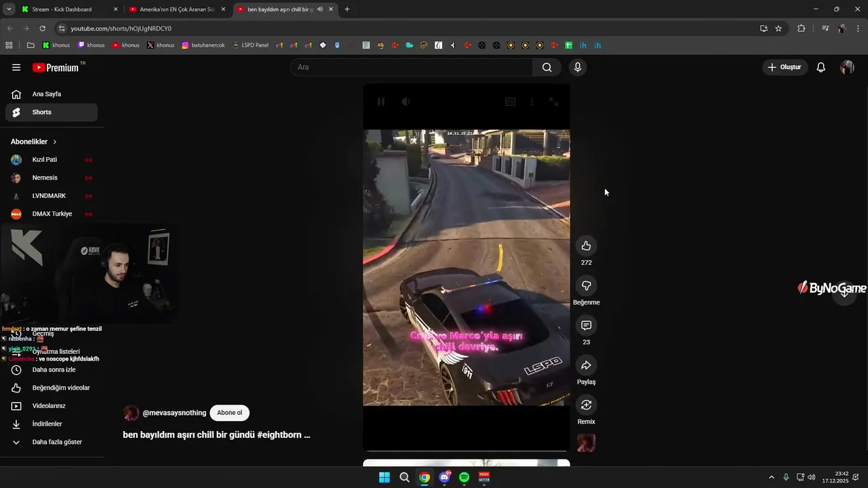Image resolution: width=868 pixels, height=488 pixels.
Task: Share the short via Paylaş
Action: pos(586,365)
